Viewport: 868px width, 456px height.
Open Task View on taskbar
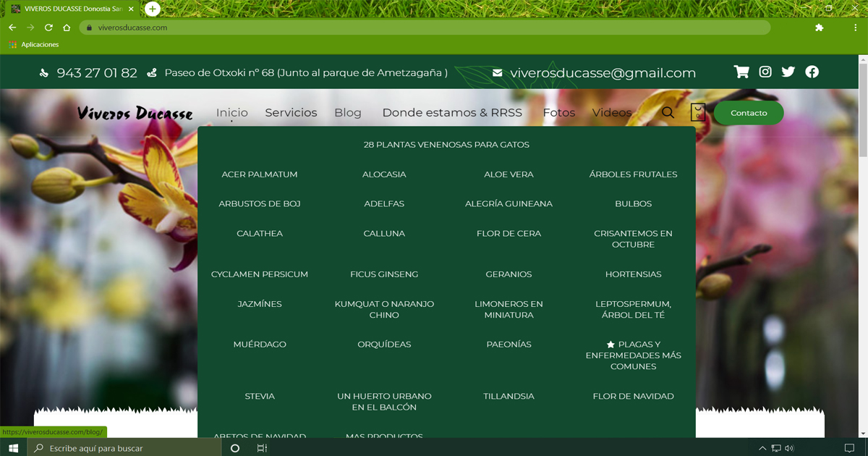point(262,448)
